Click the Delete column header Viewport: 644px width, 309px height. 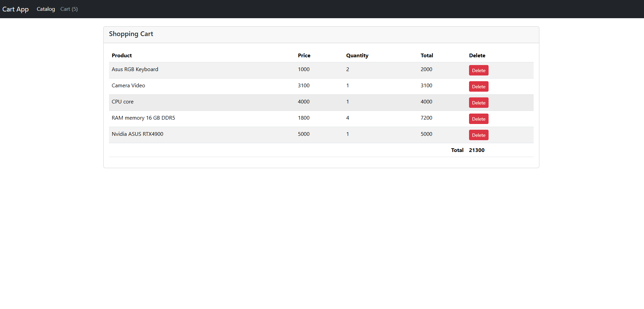click(x=477, y=56)
